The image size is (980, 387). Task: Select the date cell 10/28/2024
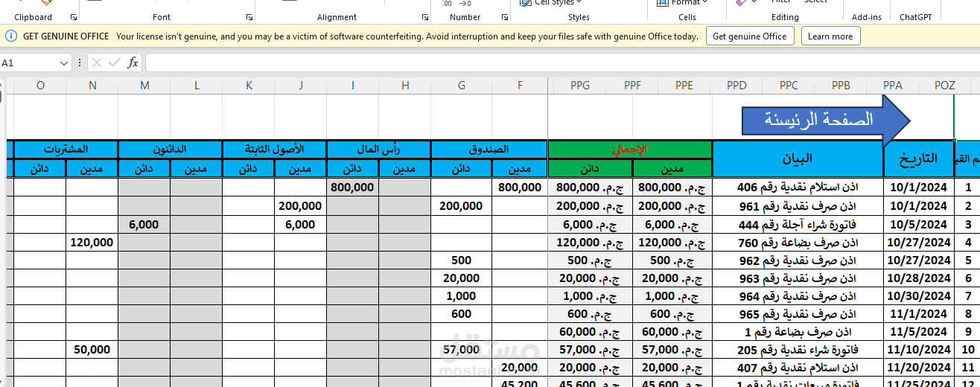(x=919, y=278)
